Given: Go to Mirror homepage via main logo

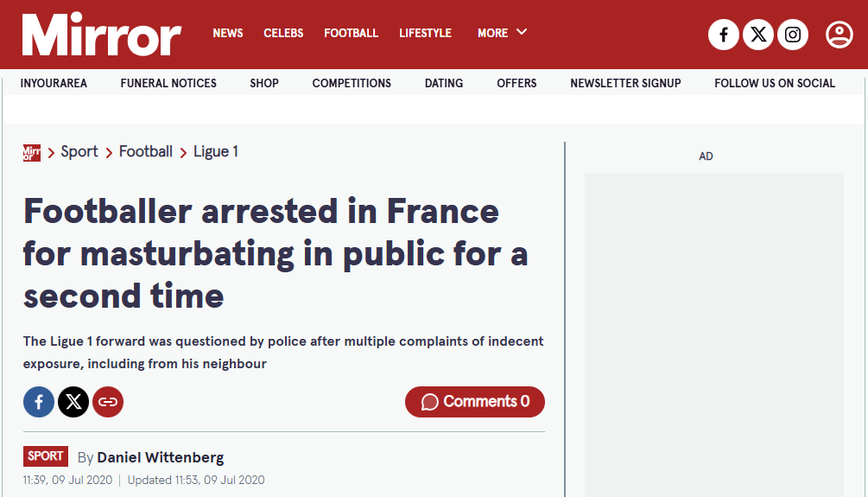Looking at the screenshot, I should tap(102, 35).
